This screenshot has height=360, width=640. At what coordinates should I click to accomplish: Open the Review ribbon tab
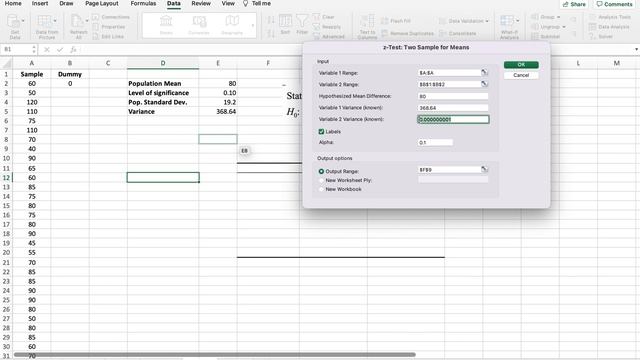tap(201, 3)
